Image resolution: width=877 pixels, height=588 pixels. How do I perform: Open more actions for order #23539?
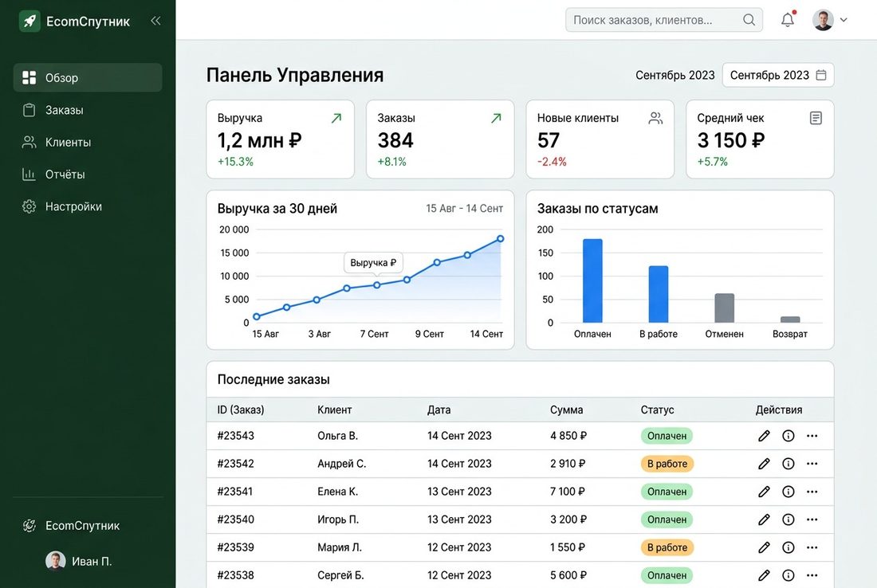tap(812, 547)
